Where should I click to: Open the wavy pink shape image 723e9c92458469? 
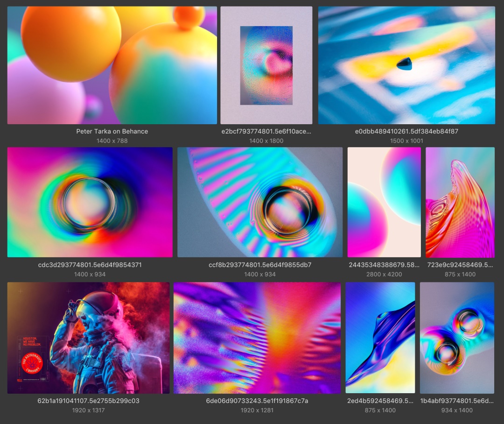pos(460,202)
